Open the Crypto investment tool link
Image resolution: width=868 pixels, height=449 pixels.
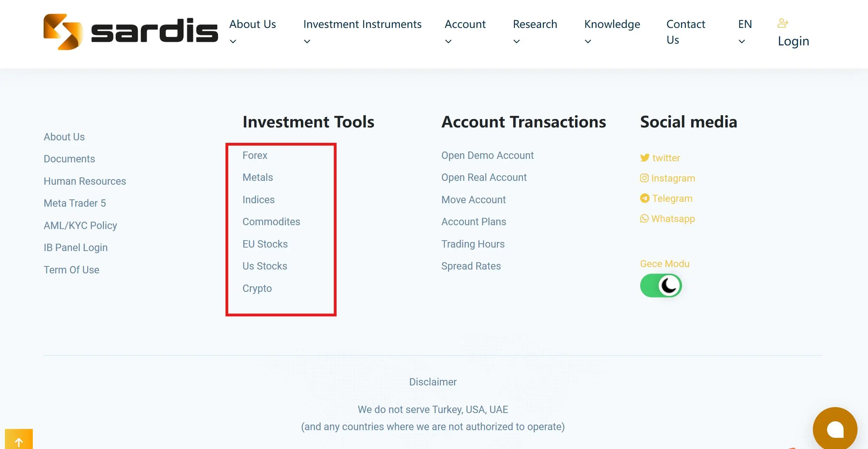point(257,288)
